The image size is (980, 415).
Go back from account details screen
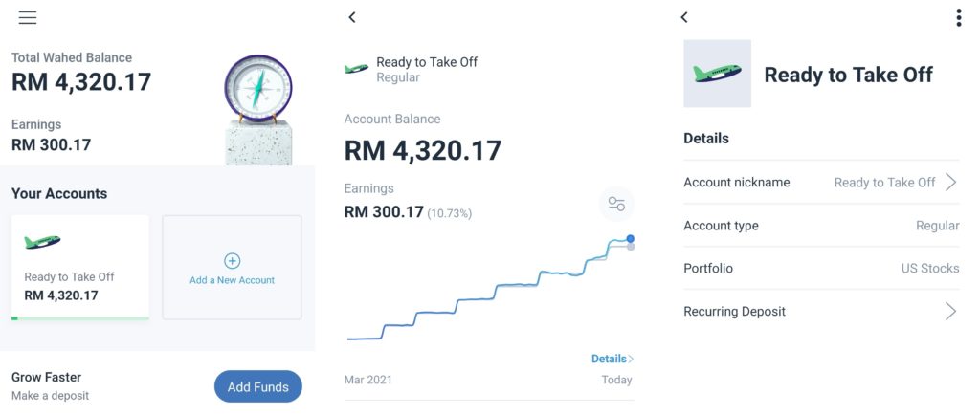683,17
